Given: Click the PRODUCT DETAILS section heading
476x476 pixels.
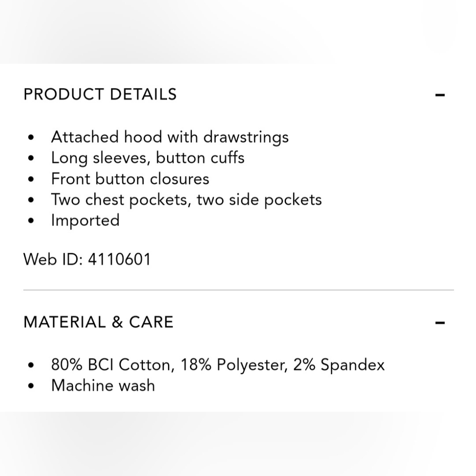Looking at the screenshot, I should click(x=100, y=94).
